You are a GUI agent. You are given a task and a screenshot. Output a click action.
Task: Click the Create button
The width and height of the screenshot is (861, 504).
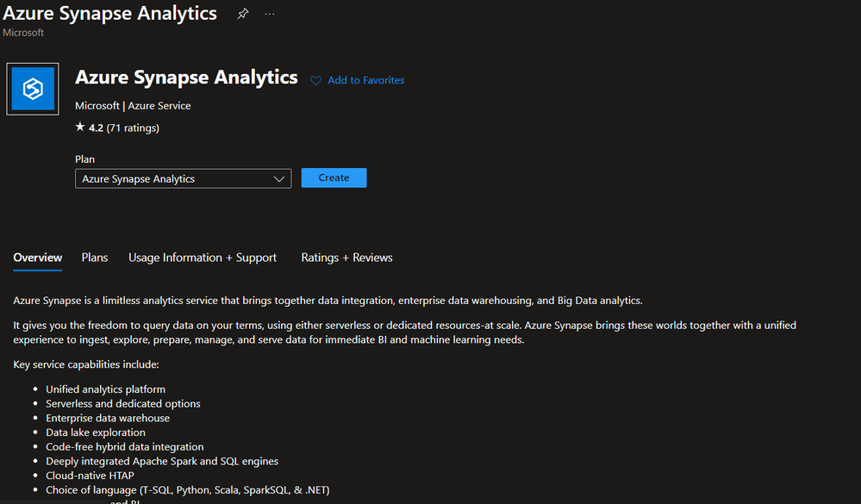(334, 177)
